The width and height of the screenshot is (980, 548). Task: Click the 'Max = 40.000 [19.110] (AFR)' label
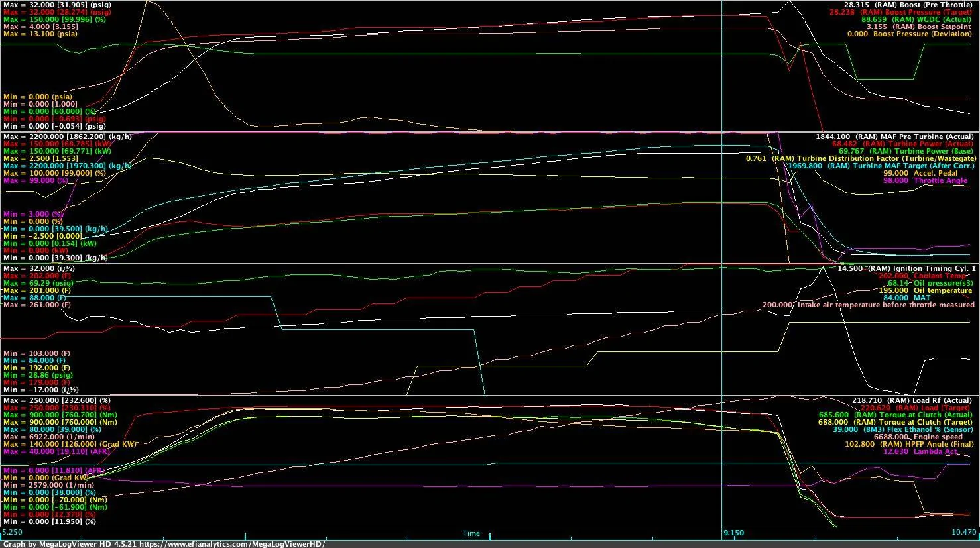pos(57,451)
